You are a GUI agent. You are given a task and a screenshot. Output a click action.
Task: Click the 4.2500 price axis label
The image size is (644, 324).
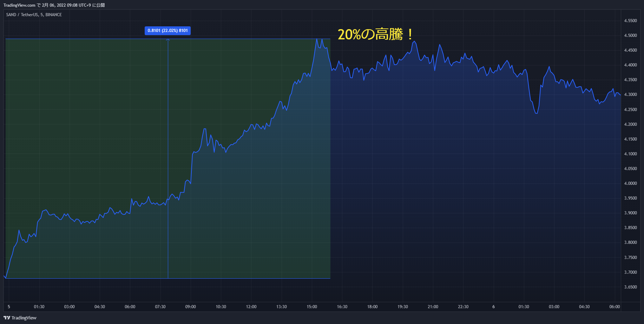point(630,110)
